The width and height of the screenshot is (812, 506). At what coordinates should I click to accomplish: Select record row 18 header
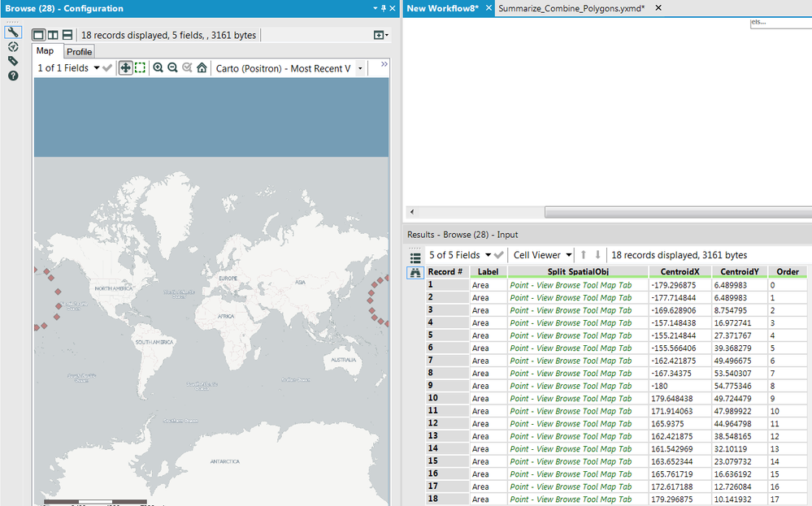click(x=447, y=499)
